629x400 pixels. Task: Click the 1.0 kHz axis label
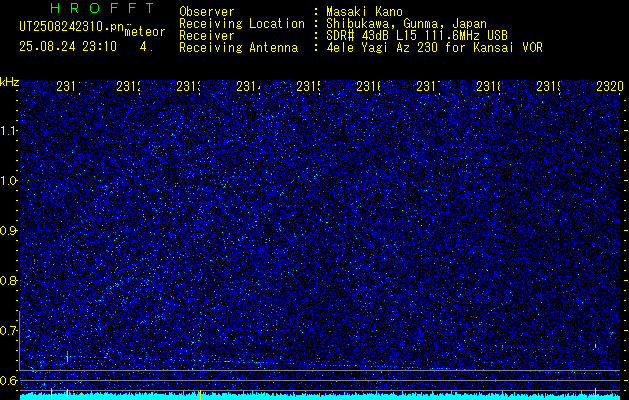click(x=9, y=181)
